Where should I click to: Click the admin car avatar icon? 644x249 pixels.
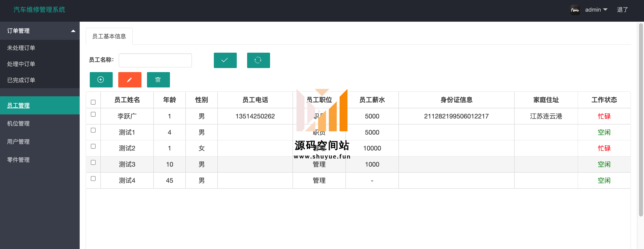pos(575,10)
